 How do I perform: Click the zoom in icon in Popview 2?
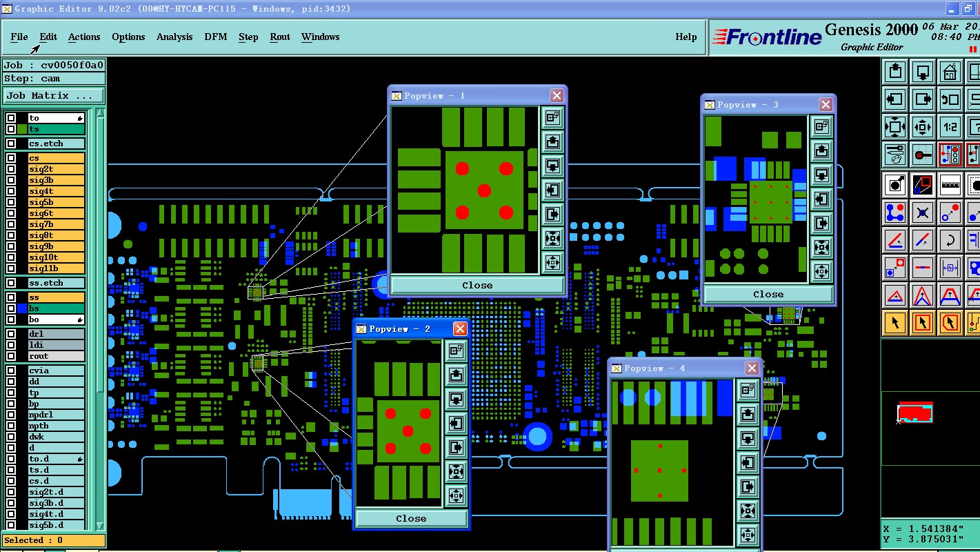point(456,471)
